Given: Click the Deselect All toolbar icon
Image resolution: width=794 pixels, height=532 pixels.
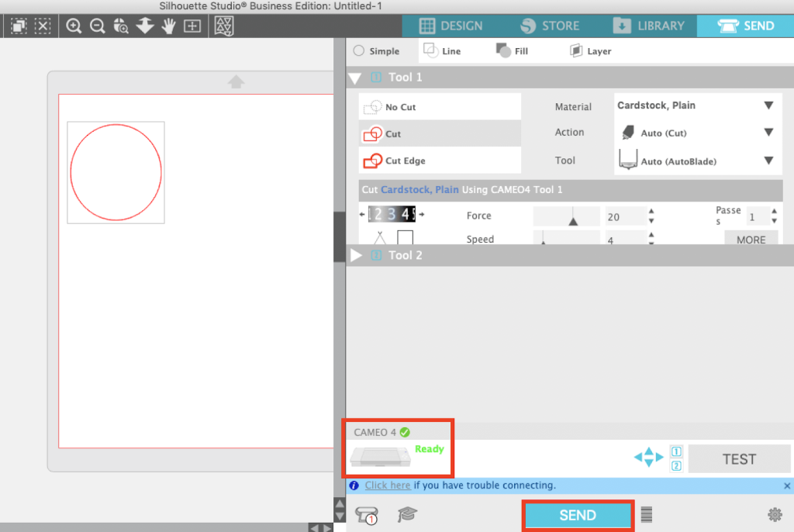Looking at the screenshot, I should coord(43,26).
